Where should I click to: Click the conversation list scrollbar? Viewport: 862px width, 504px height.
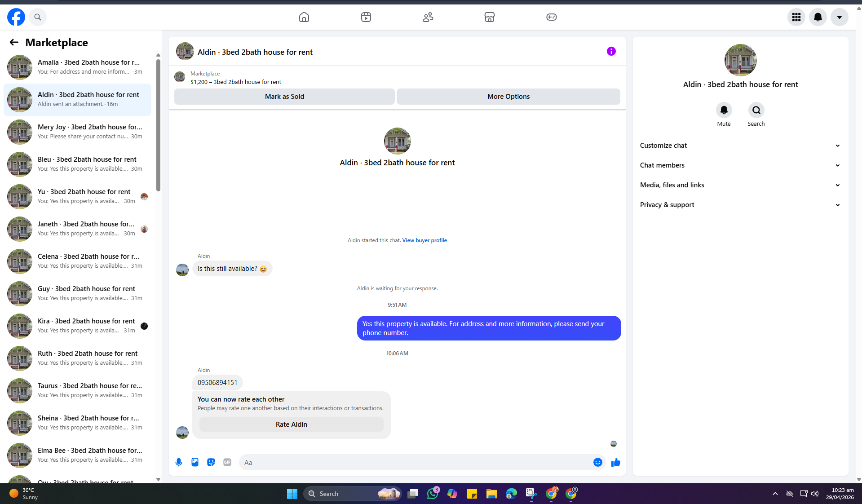click(x=158, y=125)
